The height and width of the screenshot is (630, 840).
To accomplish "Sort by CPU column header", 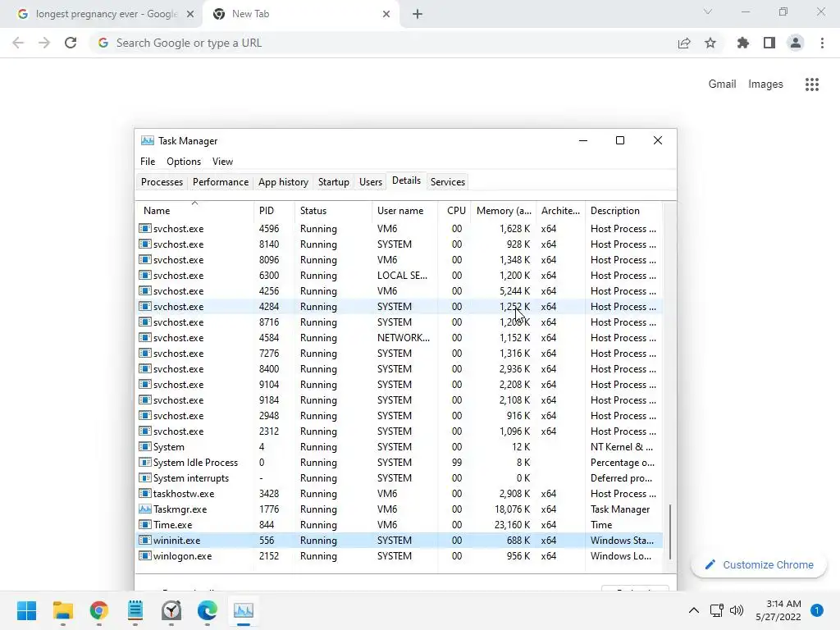I will tap(454, 211).
